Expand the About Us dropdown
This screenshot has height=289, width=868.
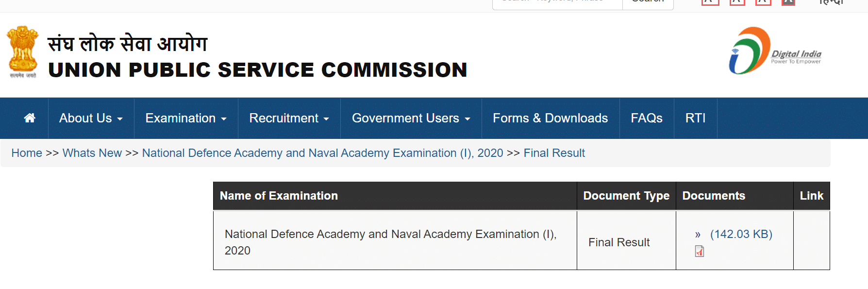click(x=91, y=118)
